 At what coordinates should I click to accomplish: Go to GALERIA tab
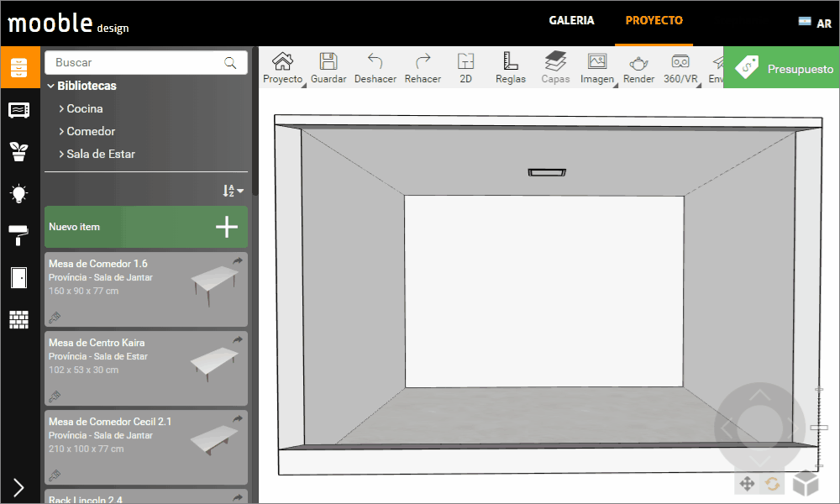click(571, 21)
